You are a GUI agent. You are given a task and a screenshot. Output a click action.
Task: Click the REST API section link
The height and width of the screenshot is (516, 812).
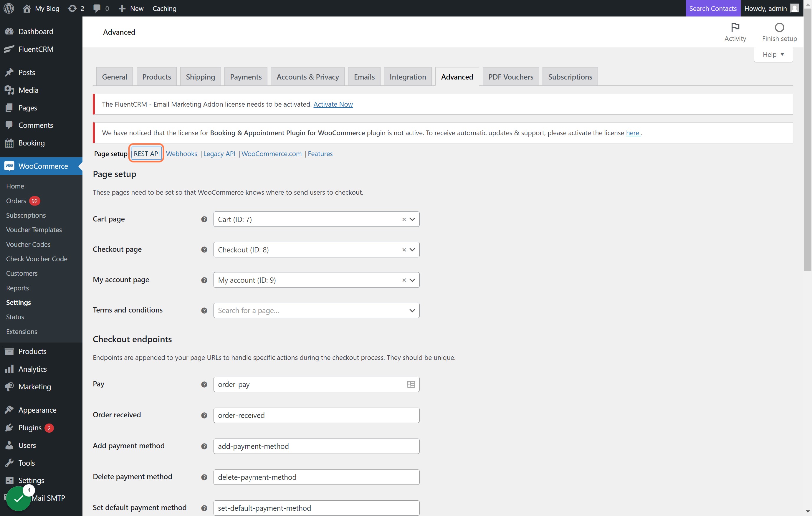147,153
